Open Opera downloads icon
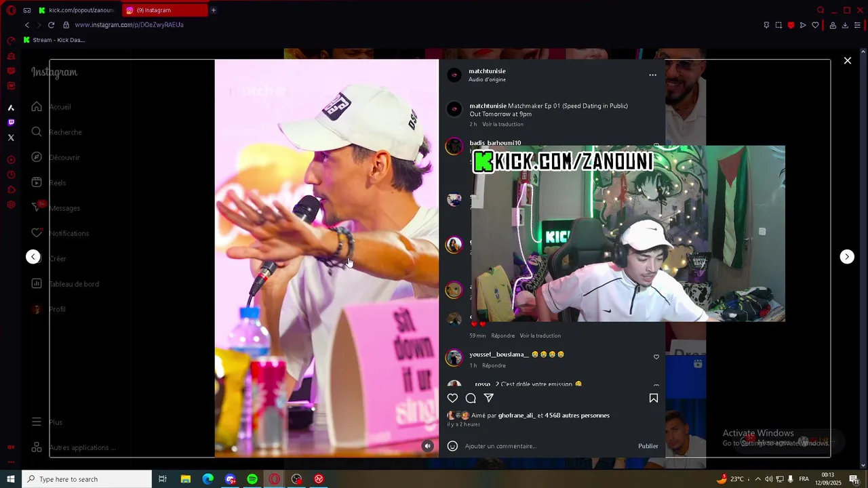Viewport: 868px width, 488px height. pos(845,25)
